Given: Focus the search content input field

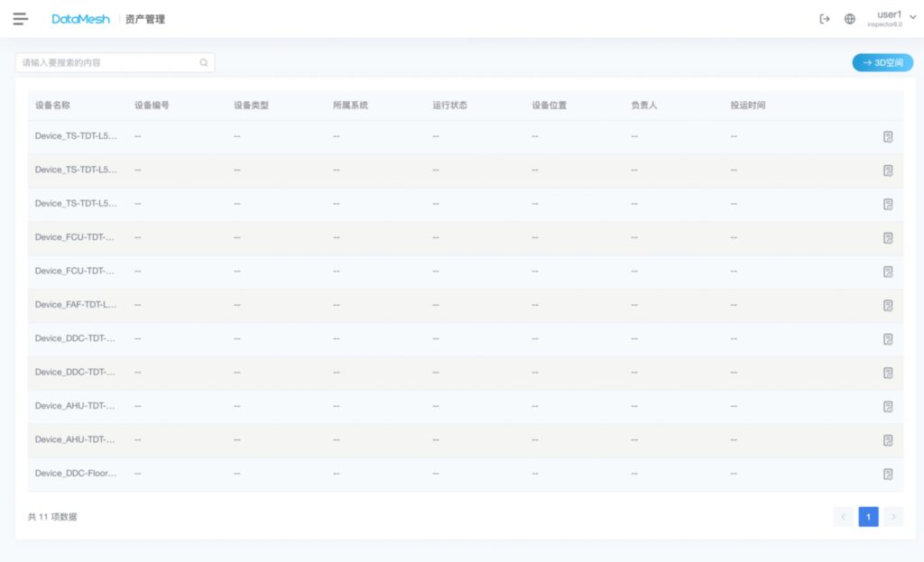Looking at the screenshot, I should point(108,63).
